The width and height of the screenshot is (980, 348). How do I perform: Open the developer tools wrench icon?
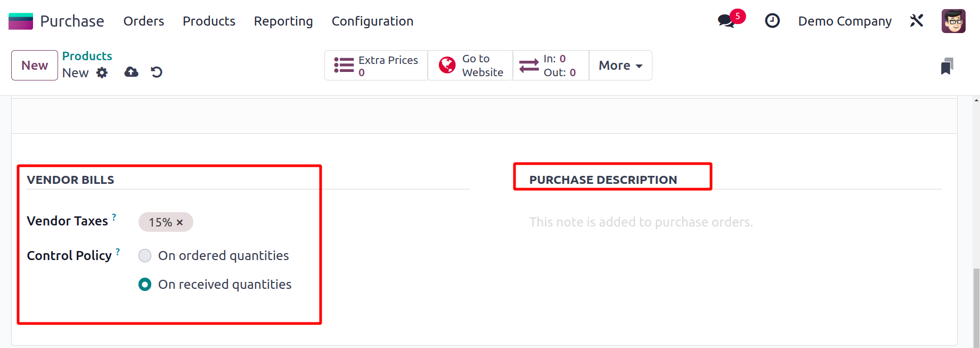pos(916,21)
